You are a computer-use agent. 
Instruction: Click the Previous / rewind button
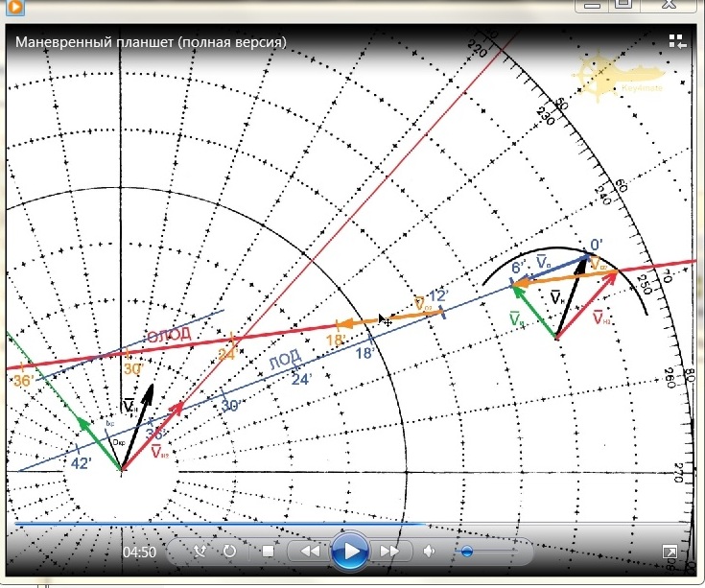pos(310,552)
